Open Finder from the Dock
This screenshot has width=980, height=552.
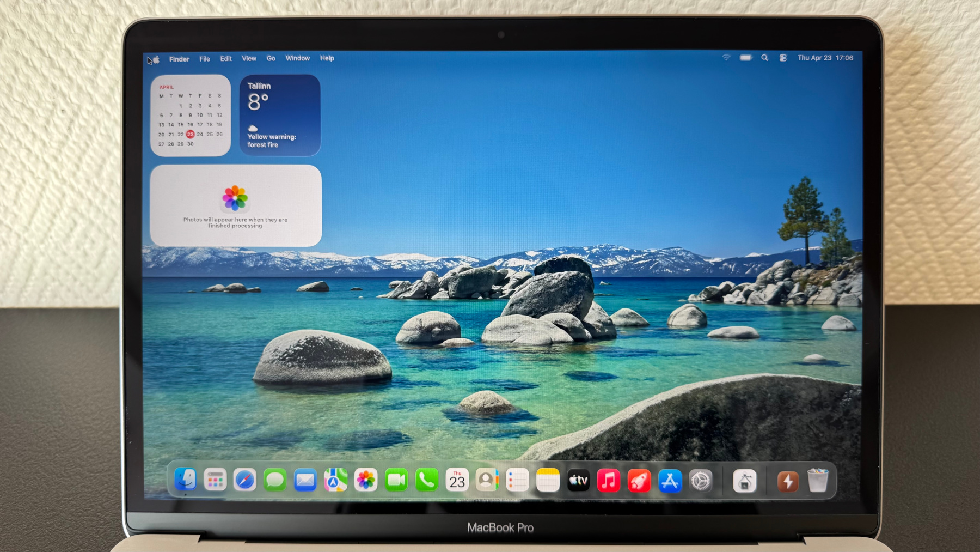click(x=185, y=480)
